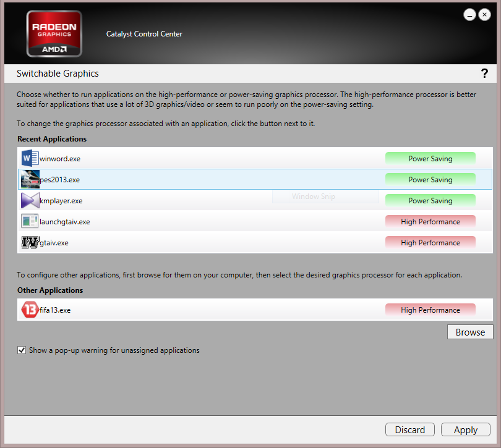Click the GTA IV icon beside gtaiv.exe
The image size is (501, 448).
click(x=30, y=243)
